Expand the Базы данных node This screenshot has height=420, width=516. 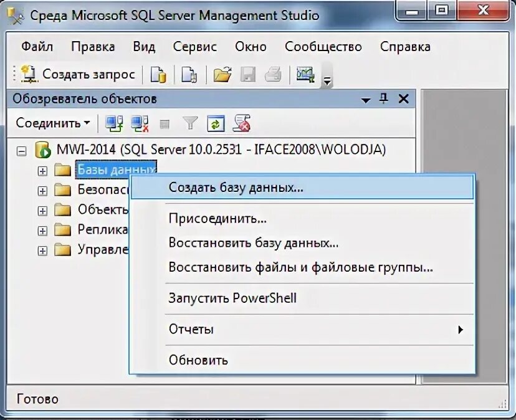point(42,171)
